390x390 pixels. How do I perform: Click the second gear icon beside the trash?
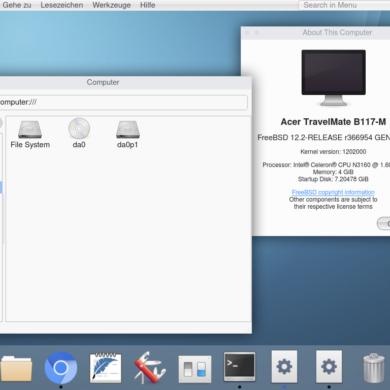329,367
